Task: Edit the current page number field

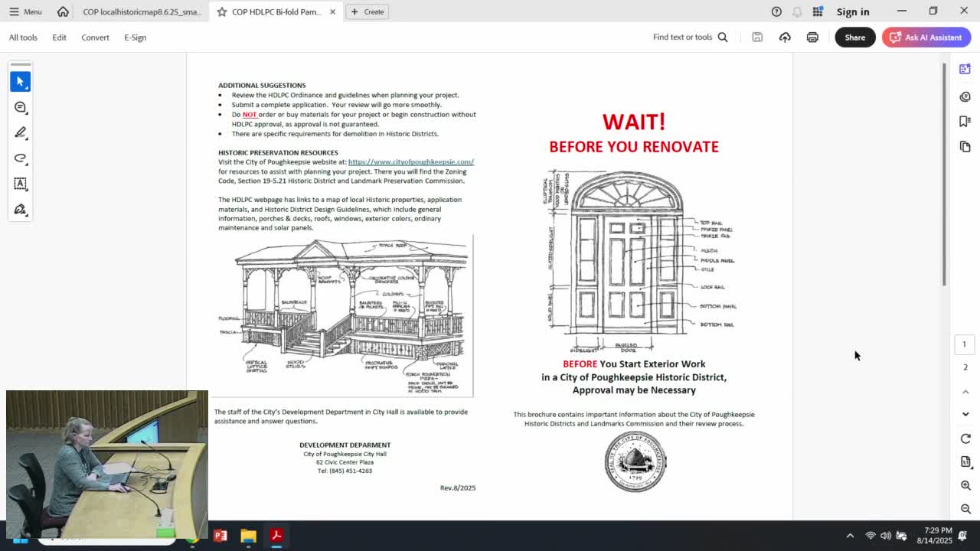Action: click(x=964, y=344)
